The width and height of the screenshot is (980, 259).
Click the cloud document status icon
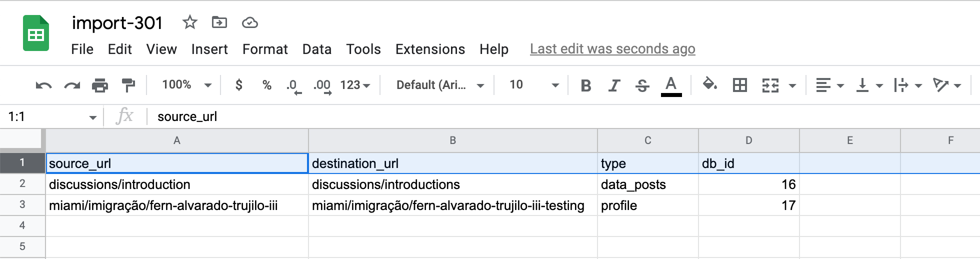click(249, 22)
